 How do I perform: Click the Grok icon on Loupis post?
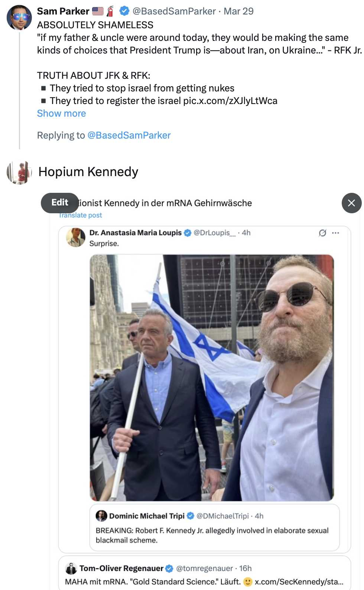(322, 233)
